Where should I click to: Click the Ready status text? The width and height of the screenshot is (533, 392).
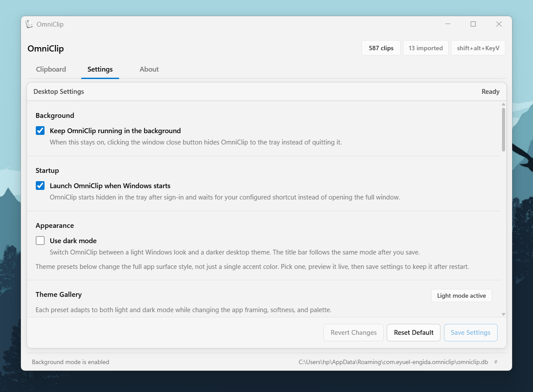pyautogui.click(x=491, y=92)
